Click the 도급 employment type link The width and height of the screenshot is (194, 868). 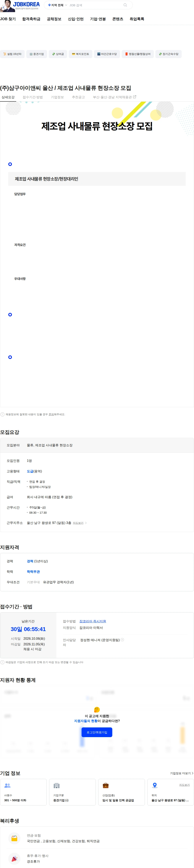point(30,471)
